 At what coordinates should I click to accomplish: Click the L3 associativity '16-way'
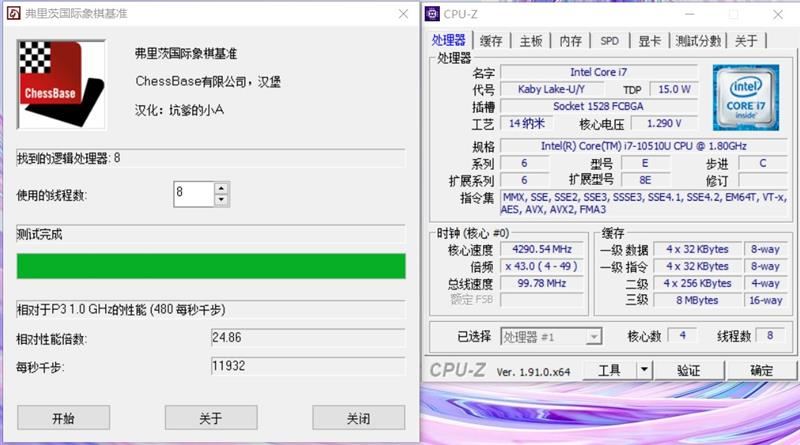click(765, 300)
